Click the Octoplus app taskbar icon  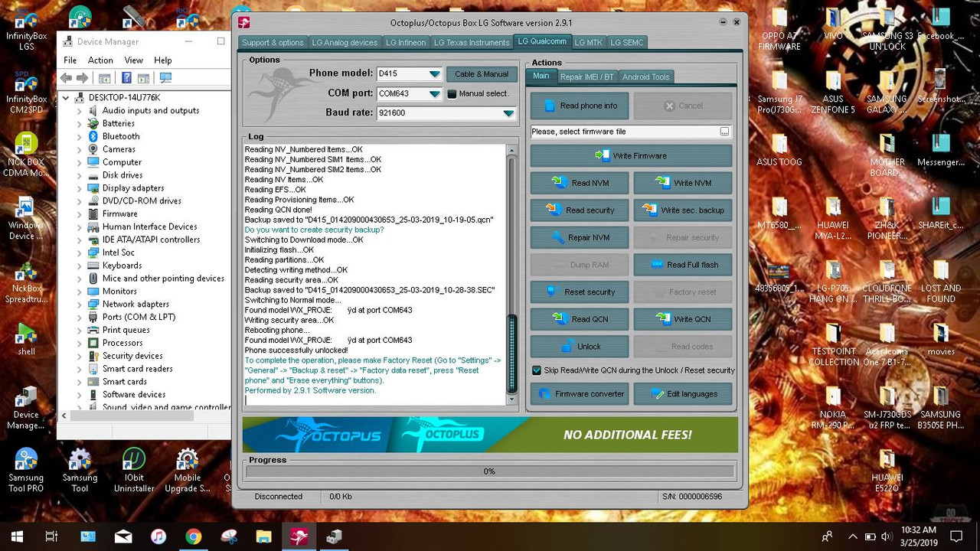coord(299,536)
